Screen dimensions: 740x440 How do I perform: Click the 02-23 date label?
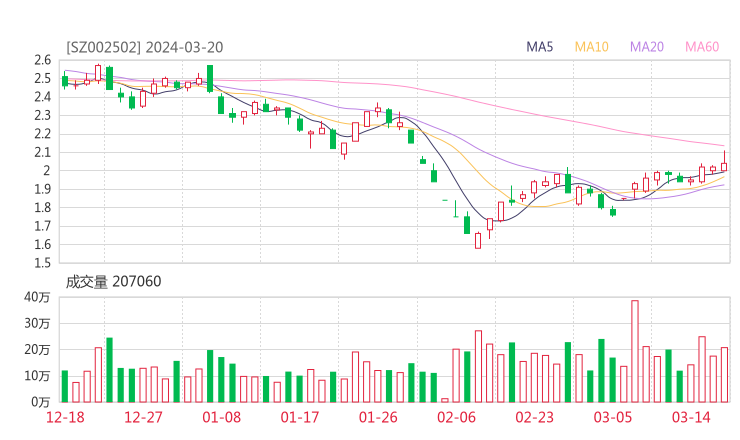pos(534,417)
